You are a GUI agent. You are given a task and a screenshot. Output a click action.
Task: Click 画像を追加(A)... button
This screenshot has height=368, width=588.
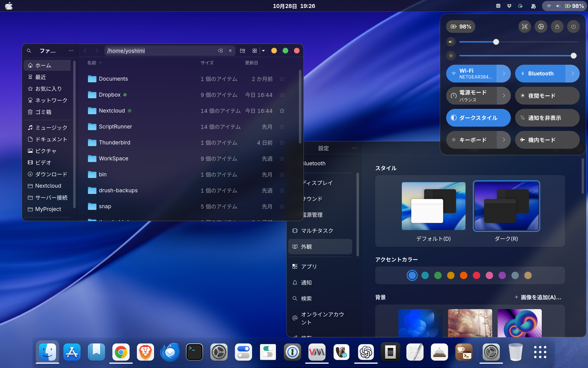pyautogui.click(x=538, y=297)
